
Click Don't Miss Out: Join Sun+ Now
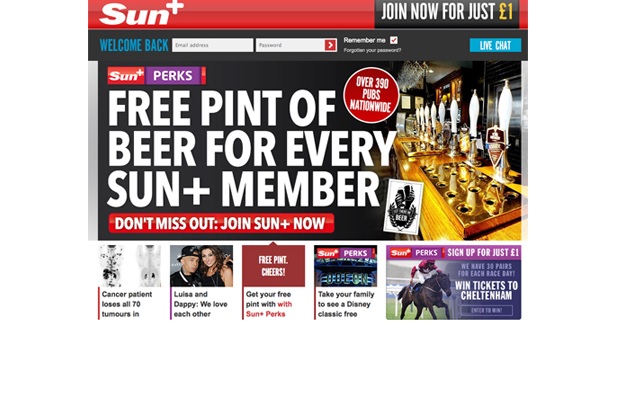click(x=221, y=223)
